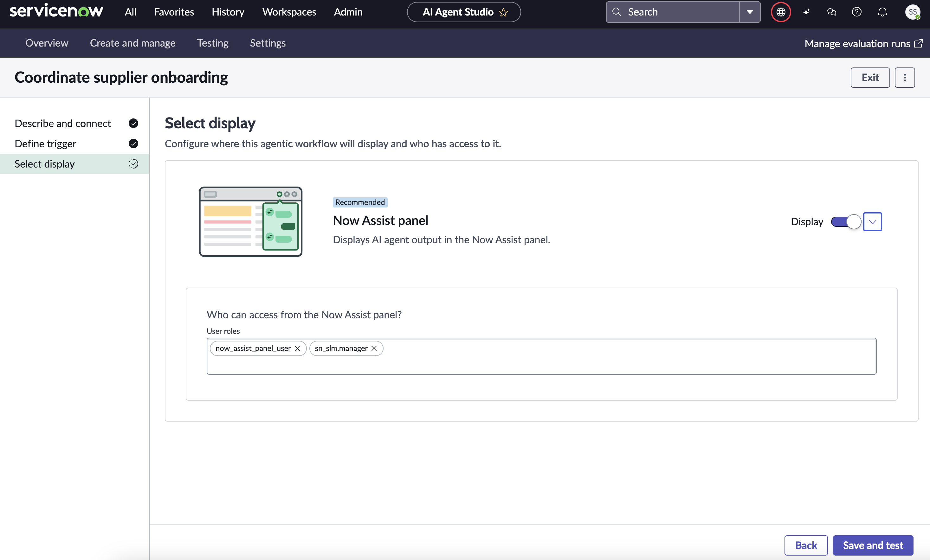This screenshot has width=930, height=560.
Task: Focus the global Search field
Action: click(x=673, y=12)
